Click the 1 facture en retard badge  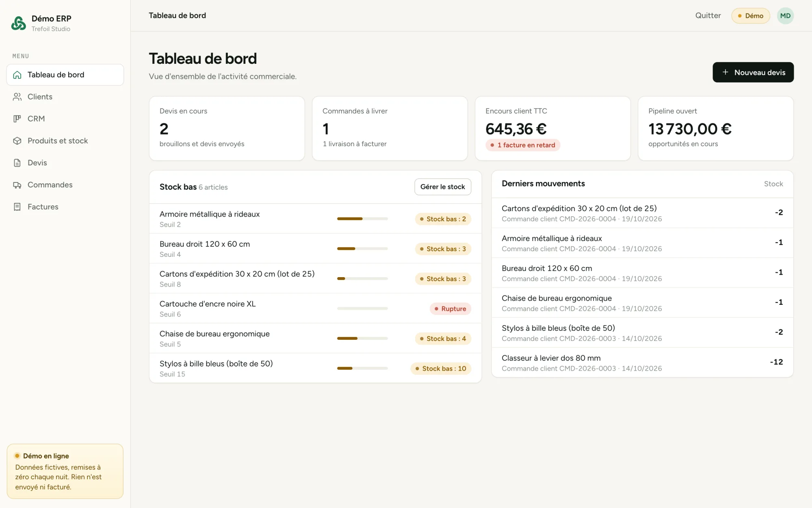pos(523,145)
